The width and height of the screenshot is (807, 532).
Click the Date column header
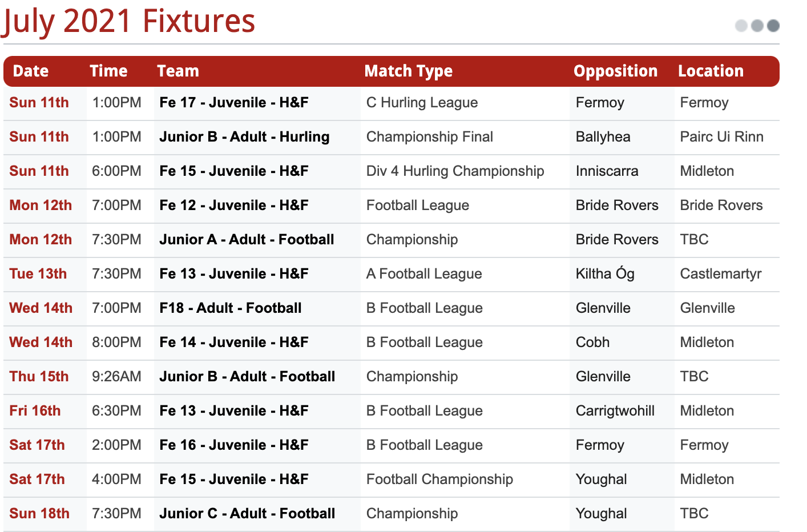[x=31, y=71]
